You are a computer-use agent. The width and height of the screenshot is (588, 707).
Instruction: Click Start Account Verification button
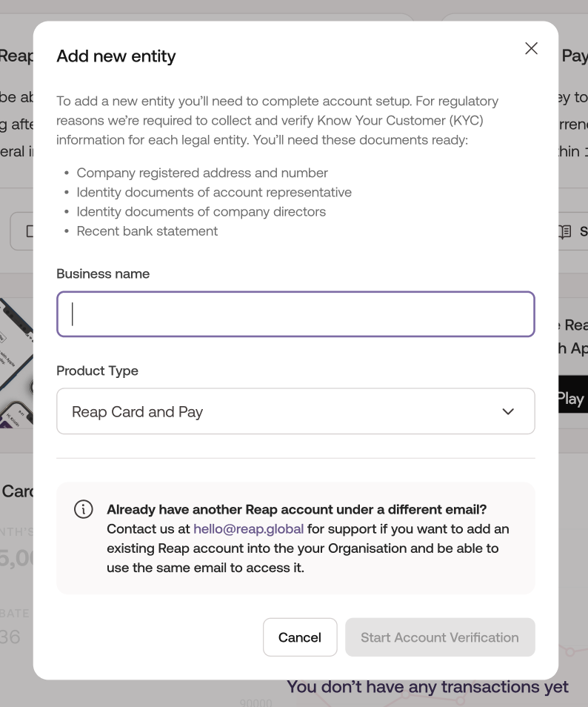click(439, 637)
